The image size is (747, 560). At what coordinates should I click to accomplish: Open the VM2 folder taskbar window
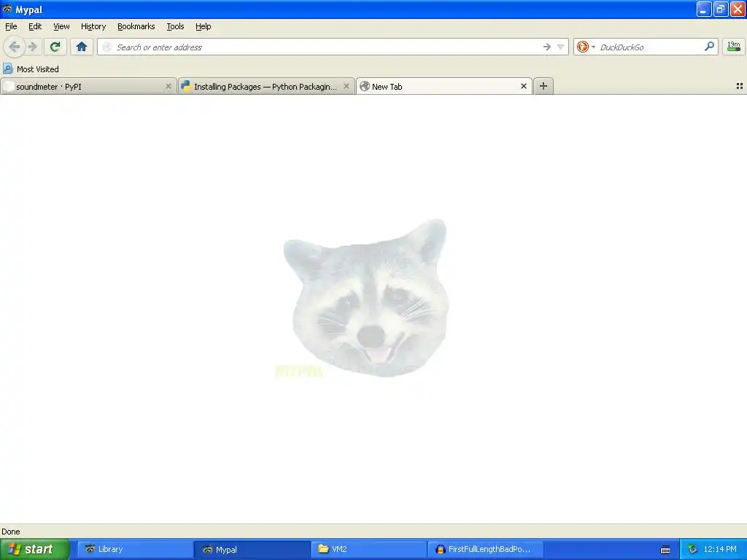tap(369, 549)
